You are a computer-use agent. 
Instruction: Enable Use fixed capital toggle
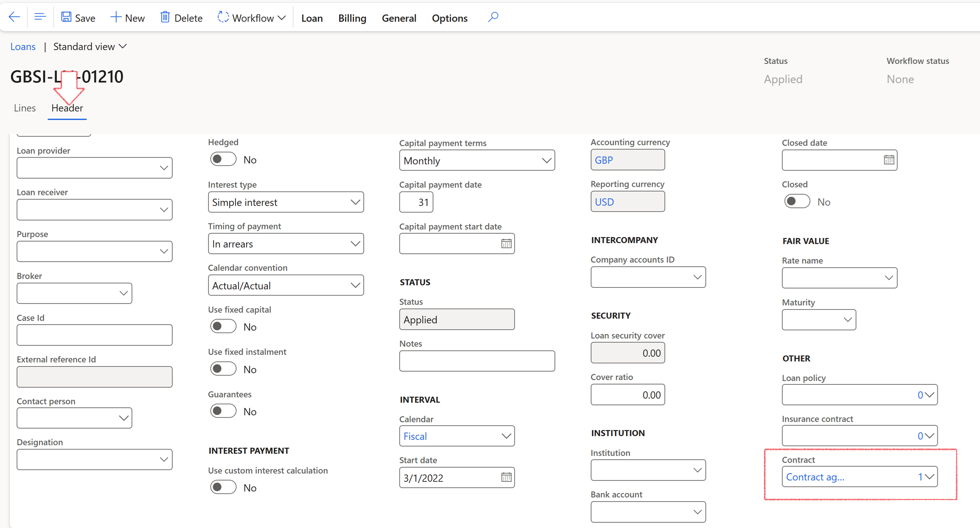(223, 327)
